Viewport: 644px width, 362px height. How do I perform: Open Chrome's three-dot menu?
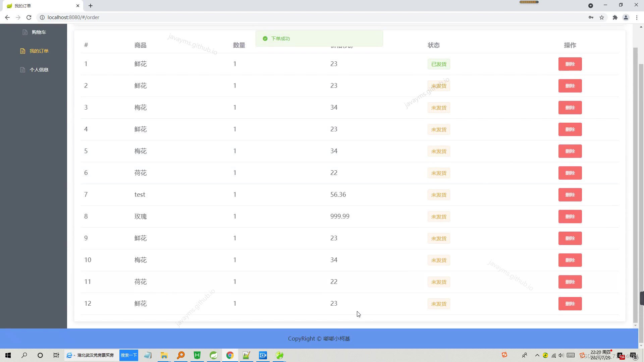point(636,17)
